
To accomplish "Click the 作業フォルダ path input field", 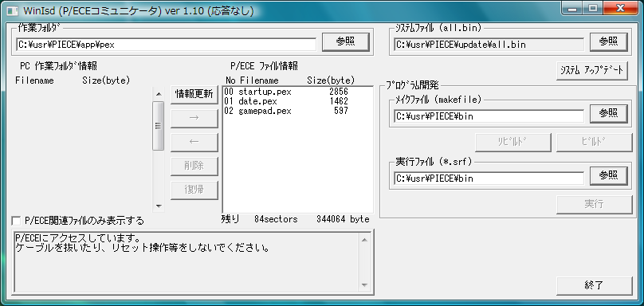I will 167,45.
